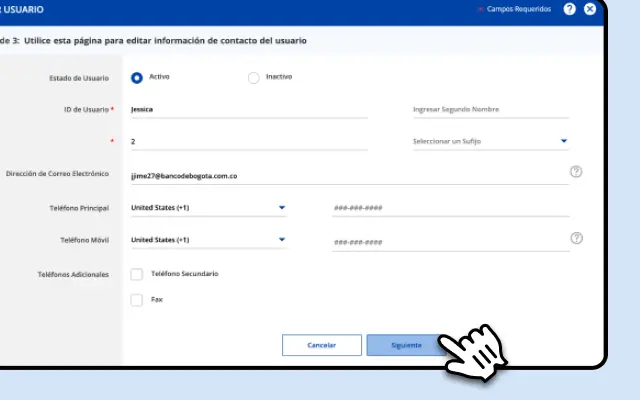Show help for the email address field
The image size is (640, 400).
point(576,171)
